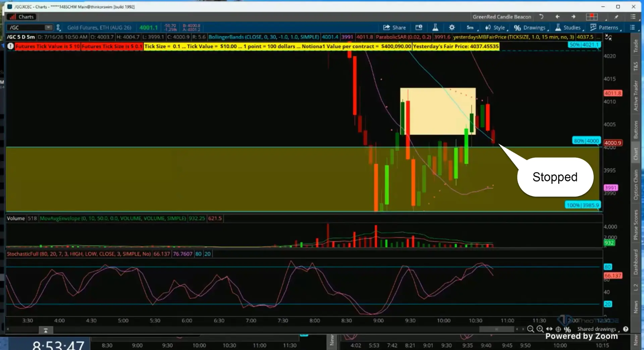Click the stochastic 80 overbought bubble

point(608,267)
